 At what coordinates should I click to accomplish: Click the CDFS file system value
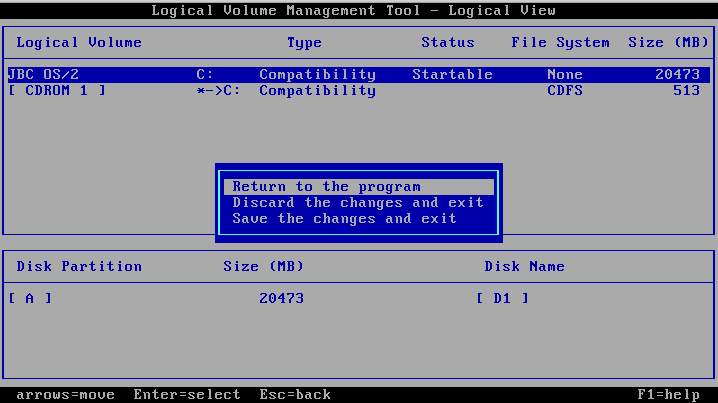point(565,91)
